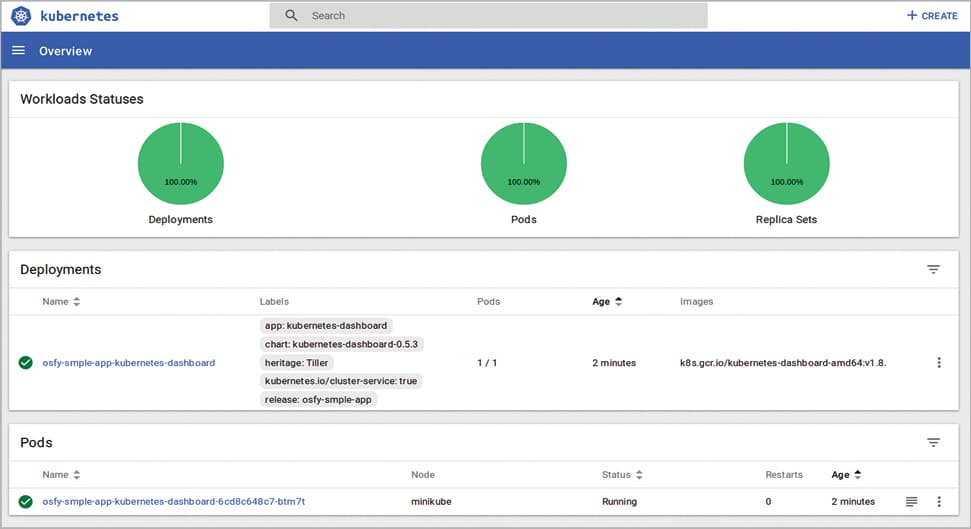
Task: Open the dashboard-6cd8c648c7-btm7t pod link
Action: click(173, 501)
